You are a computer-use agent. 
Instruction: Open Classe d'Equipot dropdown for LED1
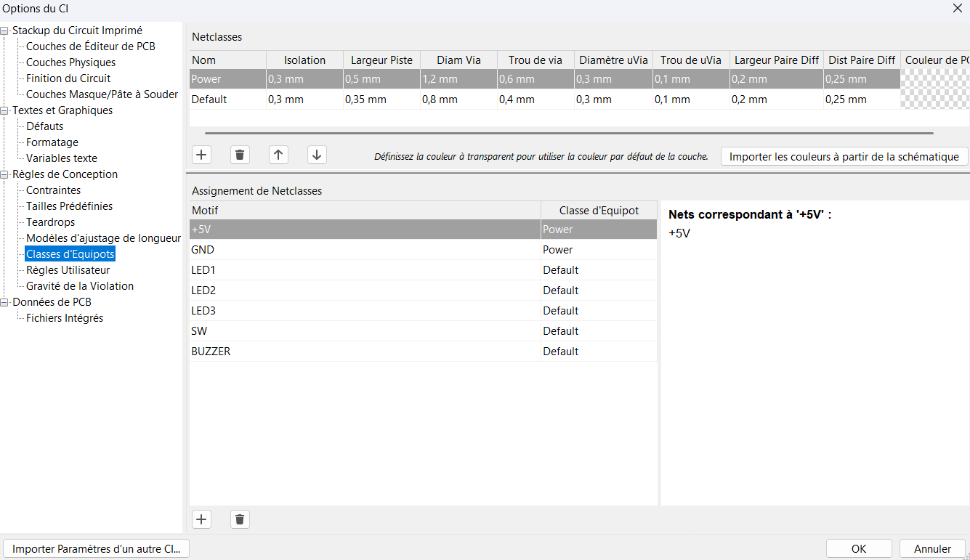pyautogui.click(x=599, y=270)
